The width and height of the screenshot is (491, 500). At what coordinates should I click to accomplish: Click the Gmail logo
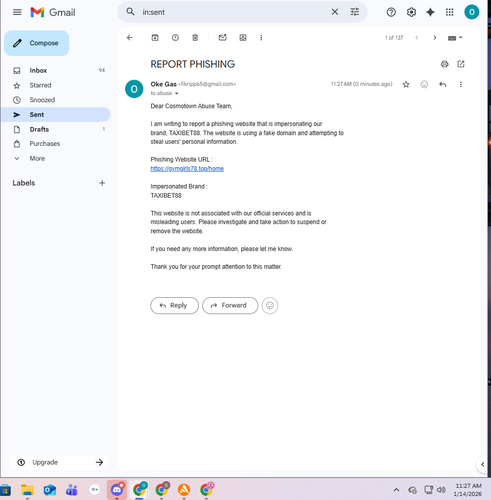pyautogui.click(x=53, y=12)
